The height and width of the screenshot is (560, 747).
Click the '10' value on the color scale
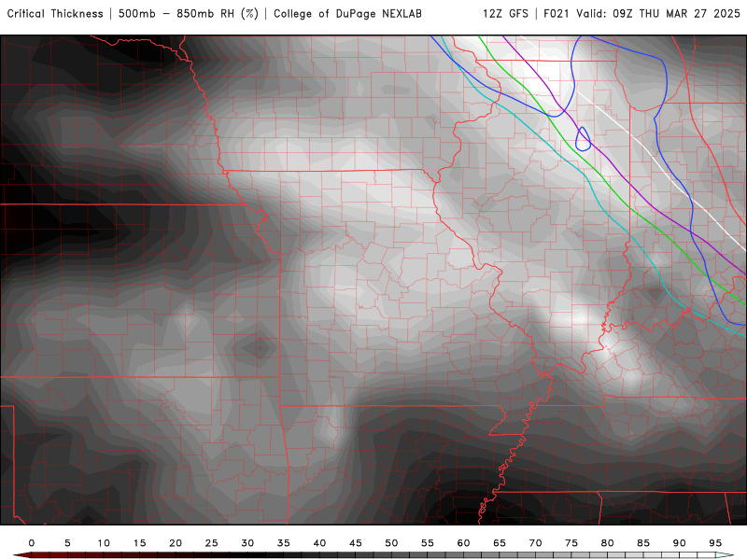(x=104, y=543)
